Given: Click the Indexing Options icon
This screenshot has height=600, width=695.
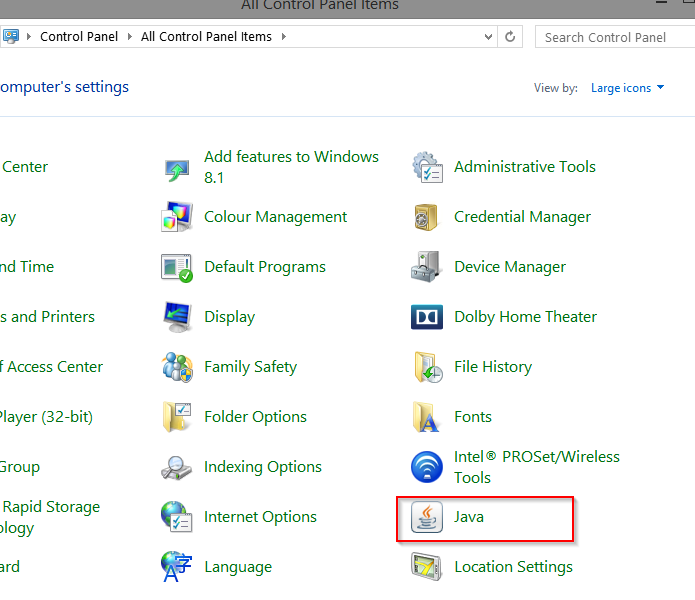Looking at the screenshot, I should tap(177, 467).
